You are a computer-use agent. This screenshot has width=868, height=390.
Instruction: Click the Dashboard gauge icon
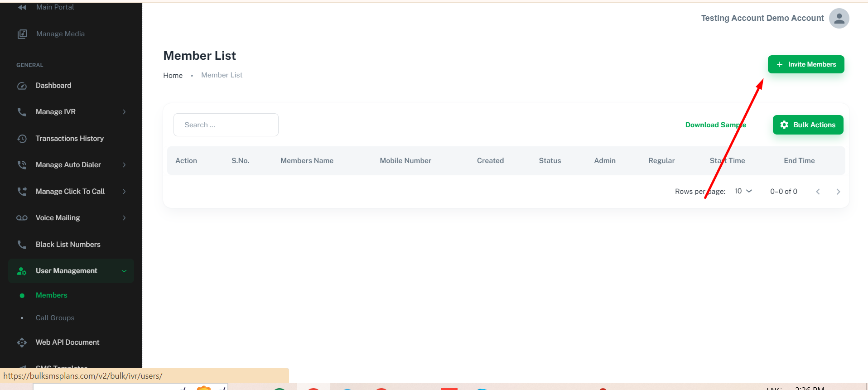(22, 86)
